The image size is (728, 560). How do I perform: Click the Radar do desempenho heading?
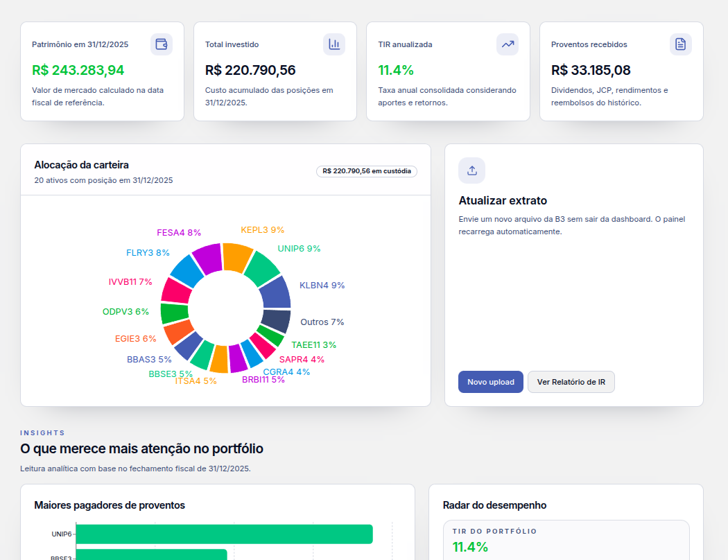click(494, 505)
